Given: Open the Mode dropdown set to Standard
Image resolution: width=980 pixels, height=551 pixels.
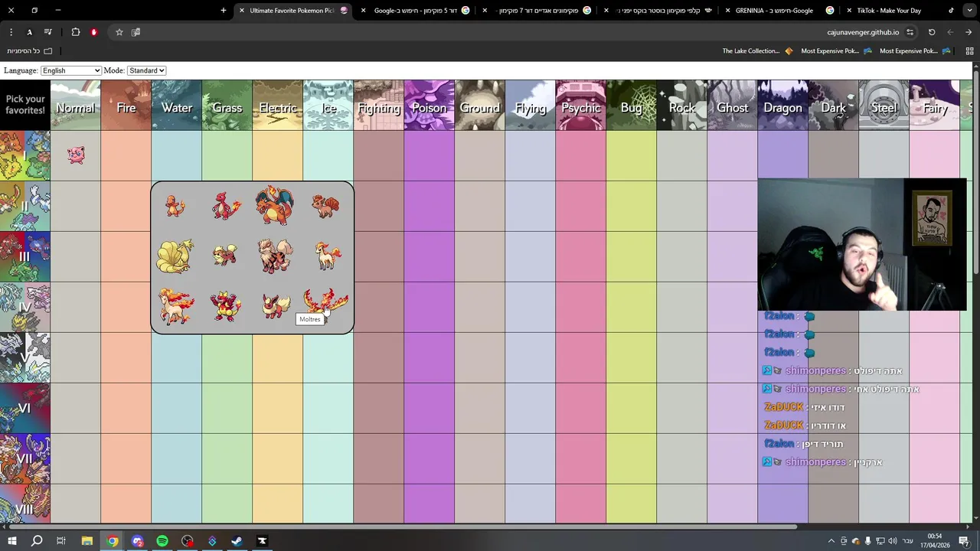Looking at the screenshot, I should pyautogui.click(x=147, y=70).
